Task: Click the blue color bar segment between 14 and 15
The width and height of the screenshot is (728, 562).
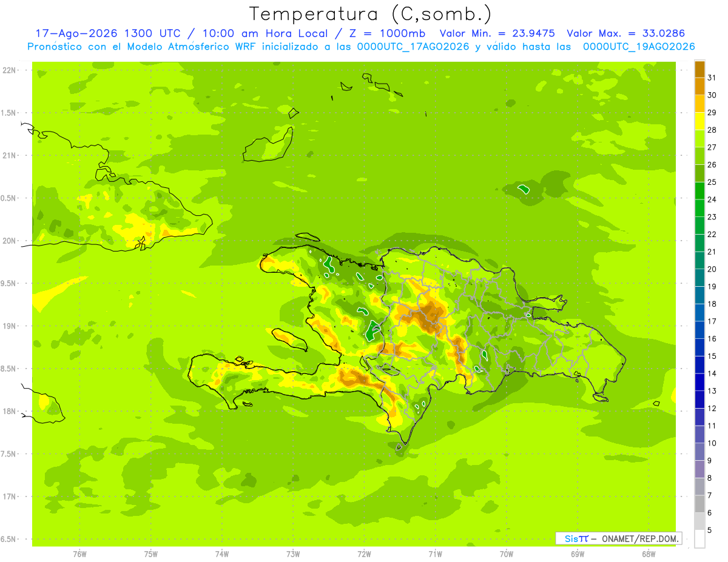Action: tap(699, 365)
